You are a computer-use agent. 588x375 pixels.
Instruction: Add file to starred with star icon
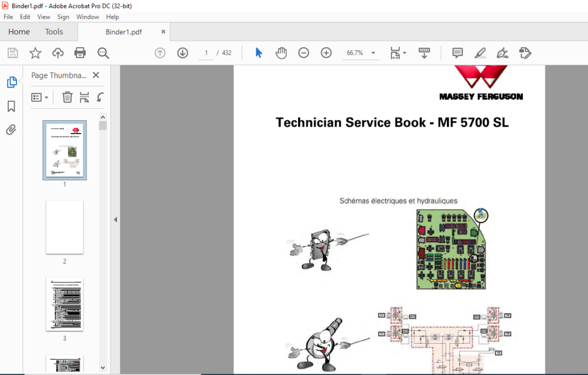click(x=35, y=53)
